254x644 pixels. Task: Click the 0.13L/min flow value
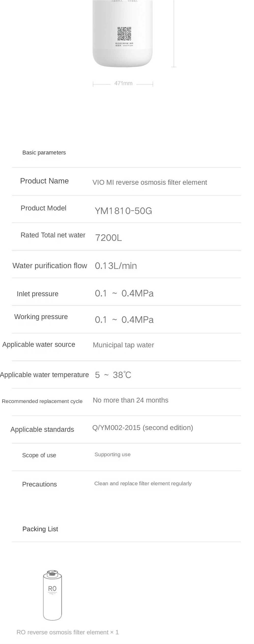116,266
